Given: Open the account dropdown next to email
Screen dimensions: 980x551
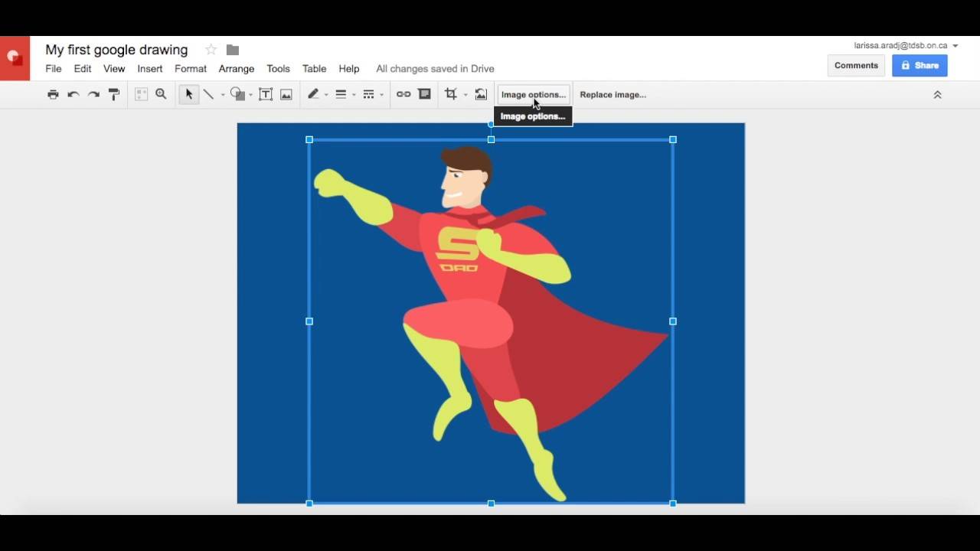Looking at the screenshot, I should [955, 46].
